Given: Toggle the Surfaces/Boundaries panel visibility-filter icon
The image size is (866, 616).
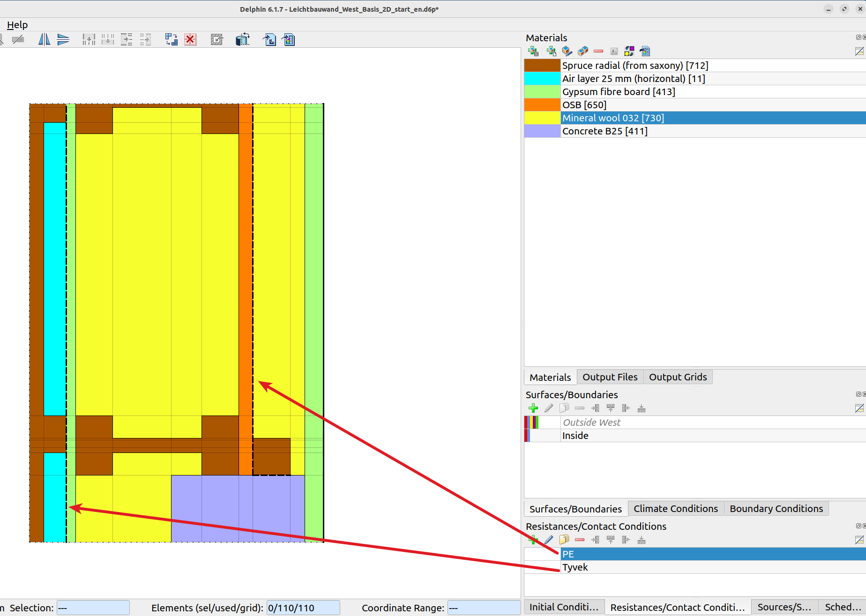Looking at the screenshot, I should [x=859, y=408].
